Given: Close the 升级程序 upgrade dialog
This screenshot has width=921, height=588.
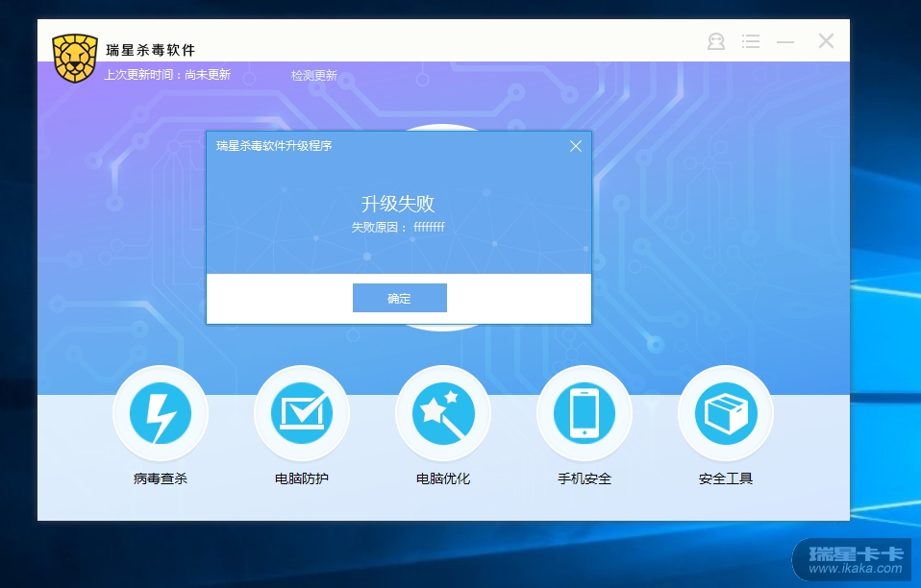Looking at the screenshot, I should pyautogui.click(x=576, y=146).
